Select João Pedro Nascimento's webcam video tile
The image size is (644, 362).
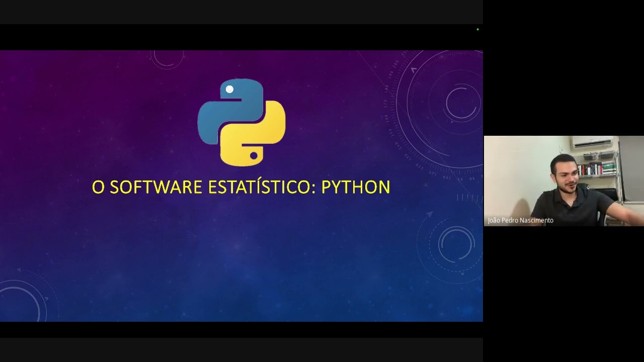click(564, 181)
